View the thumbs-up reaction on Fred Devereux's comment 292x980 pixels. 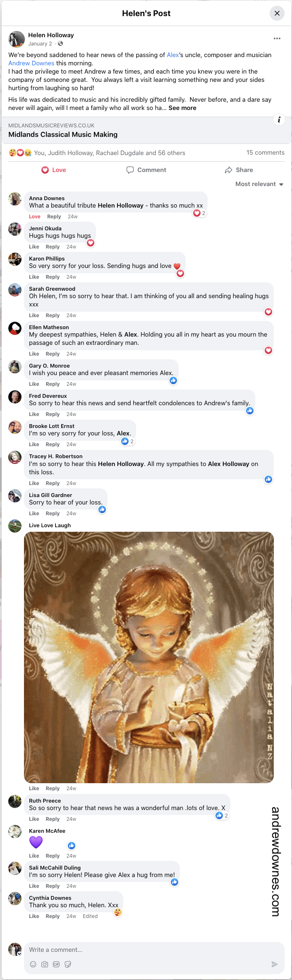pyautogui.click(x=250, y=411)
